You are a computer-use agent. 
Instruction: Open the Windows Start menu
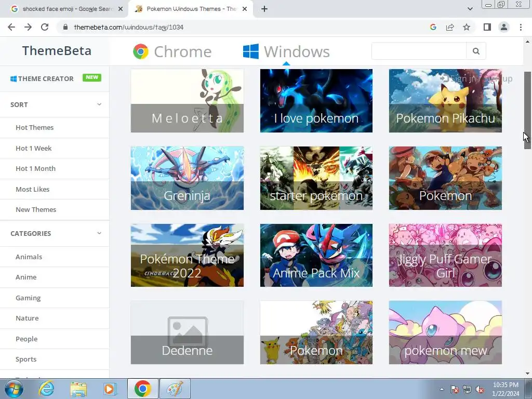[x=14, y=389]
